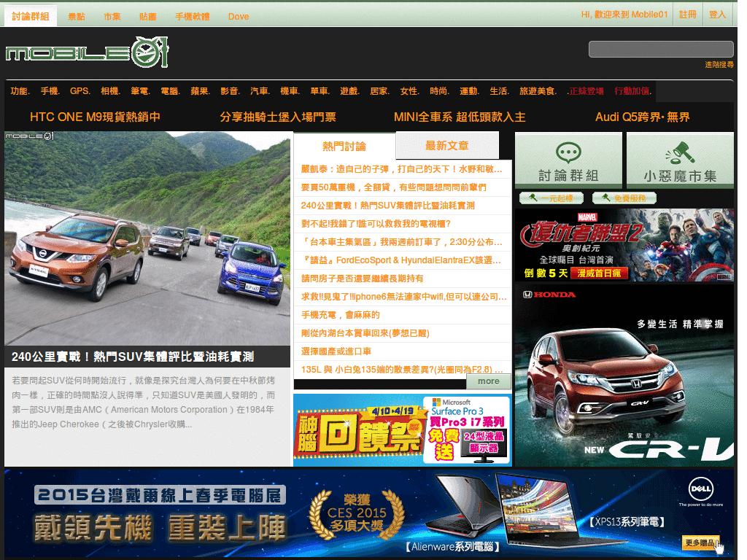Open 嚴凱泰：造自己的子彈 discussion
The height and width of the screenshot is (560, 747).
402,169
